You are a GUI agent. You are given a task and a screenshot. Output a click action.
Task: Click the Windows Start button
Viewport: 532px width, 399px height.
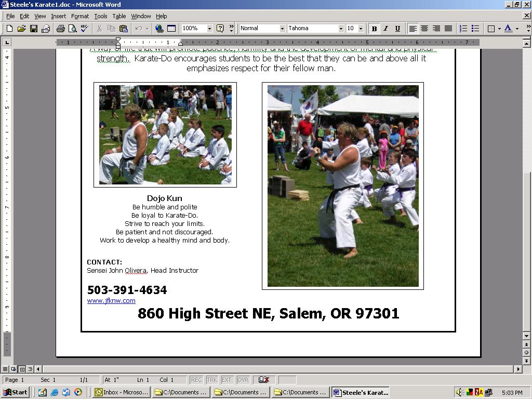(16, 392)
